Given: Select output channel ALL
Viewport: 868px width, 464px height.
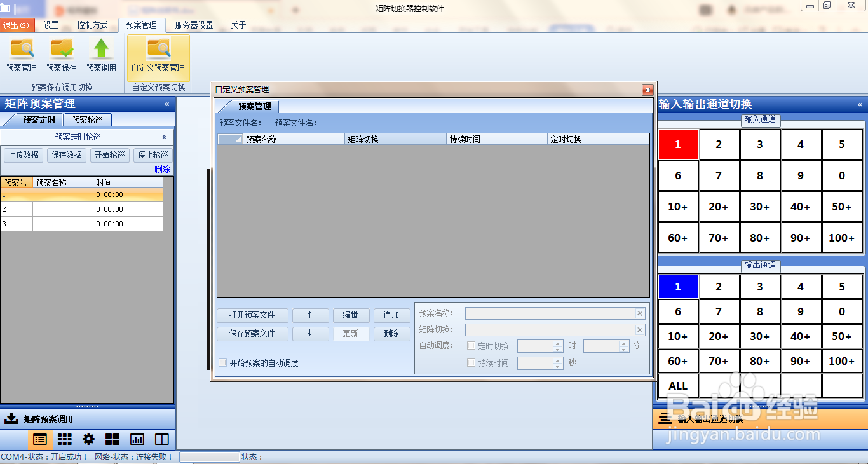Looking at the screenshot, I should 678,386.
